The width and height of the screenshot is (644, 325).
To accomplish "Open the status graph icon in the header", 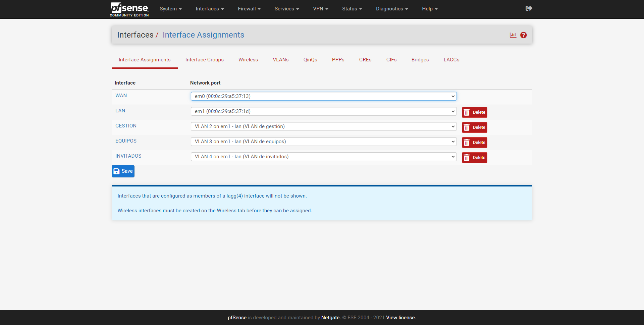I will tap(513, 35).
